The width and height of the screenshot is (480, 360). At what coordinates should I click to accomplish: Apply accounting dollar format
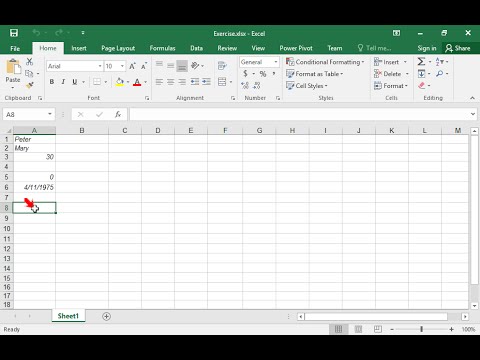246,74
